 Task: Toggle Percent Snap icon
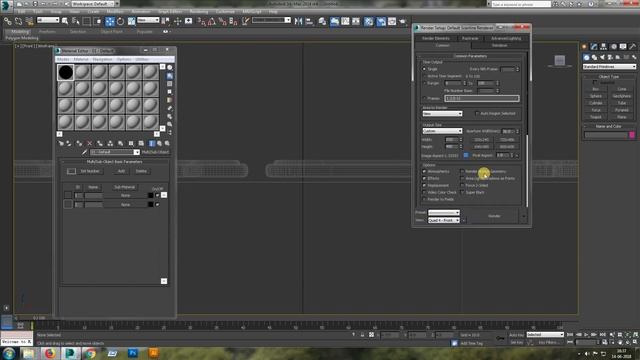tap(222, 21)
